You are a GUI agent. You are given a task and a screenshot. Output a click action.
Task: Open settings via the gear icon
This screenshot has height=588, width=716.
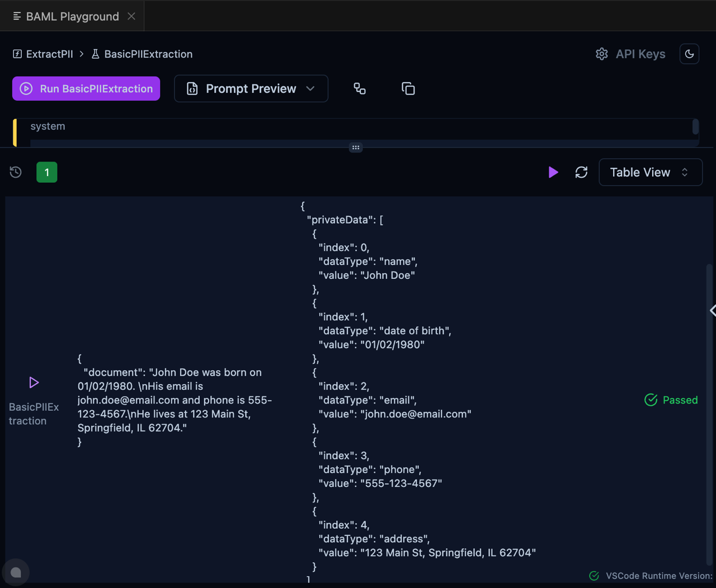(x=601, y=54)
